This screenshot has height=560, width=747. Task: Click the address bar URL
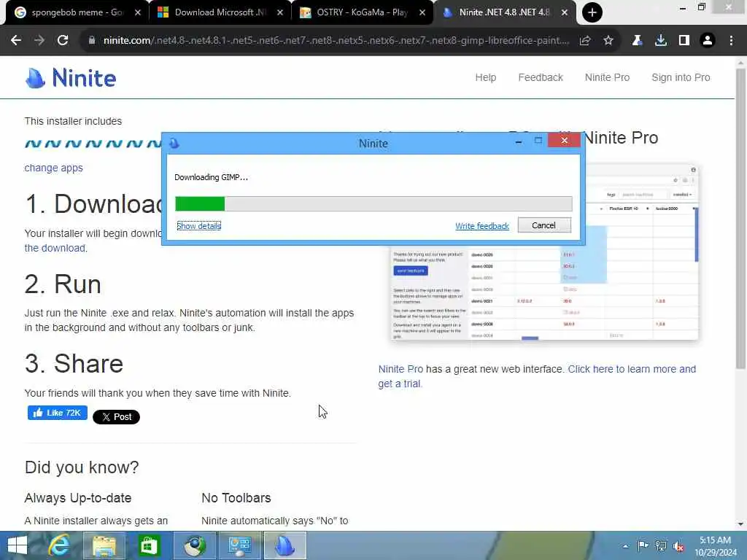click(x=336, y=41)
